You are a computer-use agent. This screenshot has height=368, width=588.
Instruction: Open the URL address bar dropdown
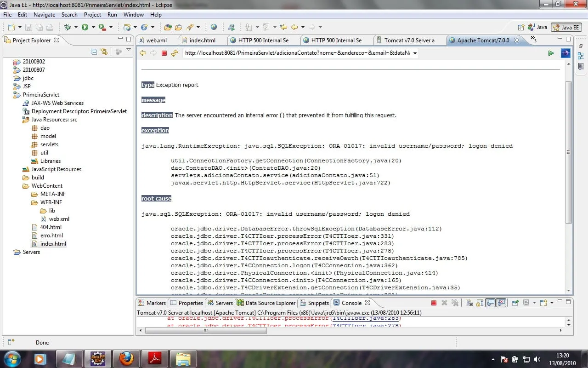pos(415,53)
